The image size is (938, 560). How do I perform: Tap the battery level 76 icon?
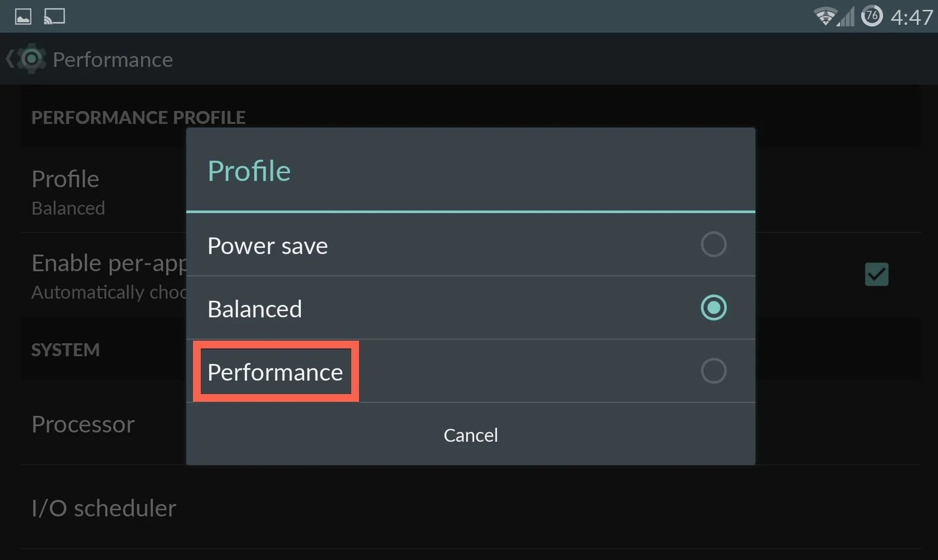pos(872,16)
